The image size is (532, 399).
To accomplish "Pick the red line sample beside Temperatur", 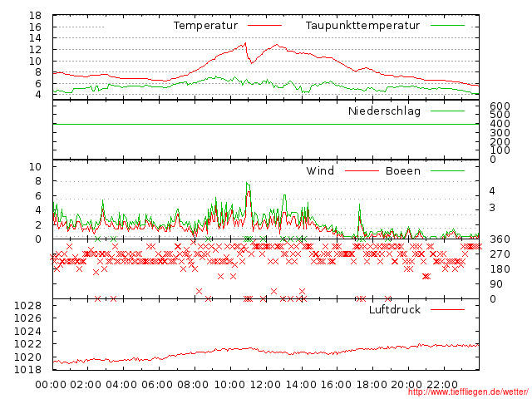I will pos(264,26).
